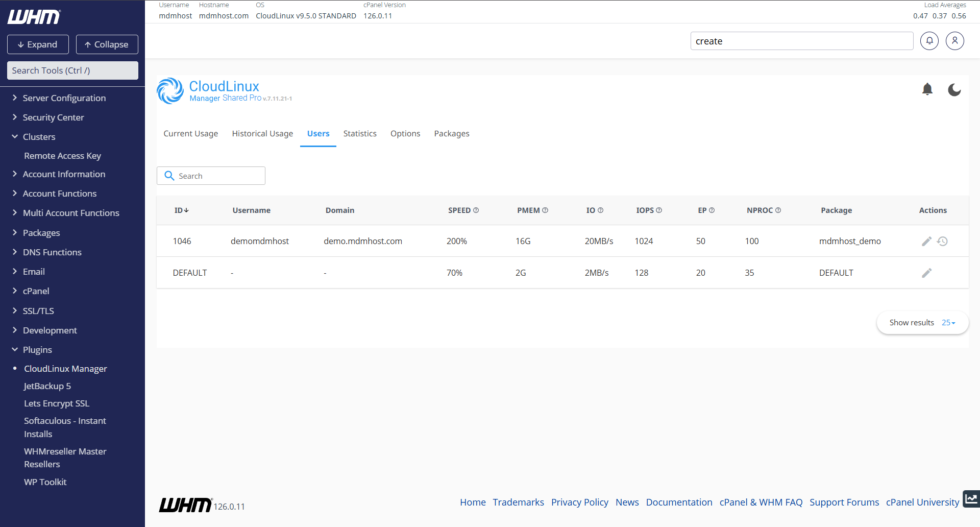Select the Users tab
Viewport: 980px width, 527px height.
[x=318, y=133]
